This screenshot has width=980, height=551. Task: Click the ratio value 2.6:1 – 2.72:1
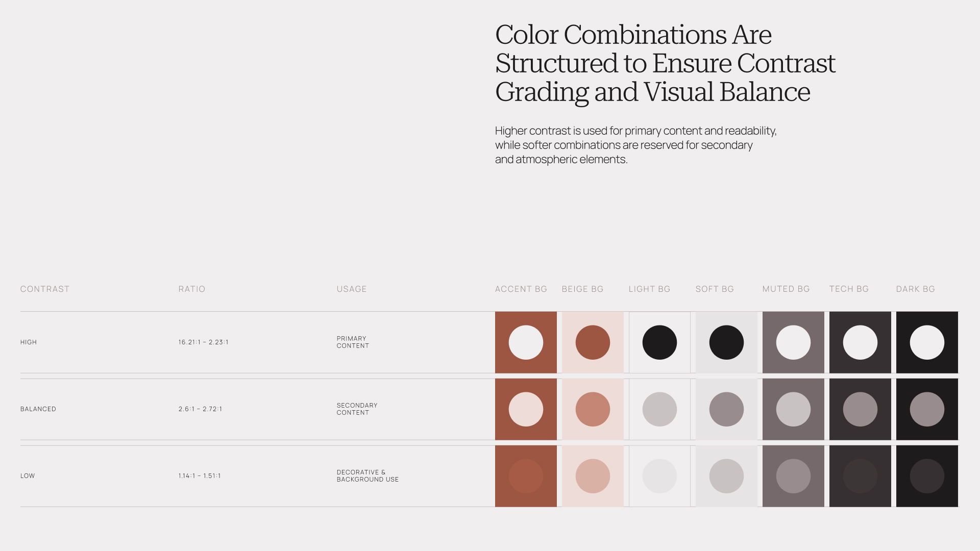point(201,409)
